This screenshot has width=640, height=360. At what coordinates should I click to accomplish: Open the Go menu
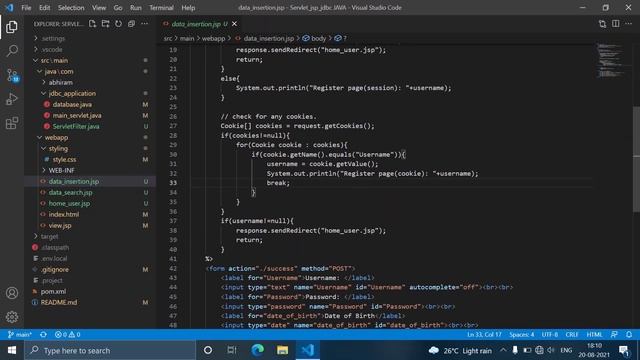(118, 8)
